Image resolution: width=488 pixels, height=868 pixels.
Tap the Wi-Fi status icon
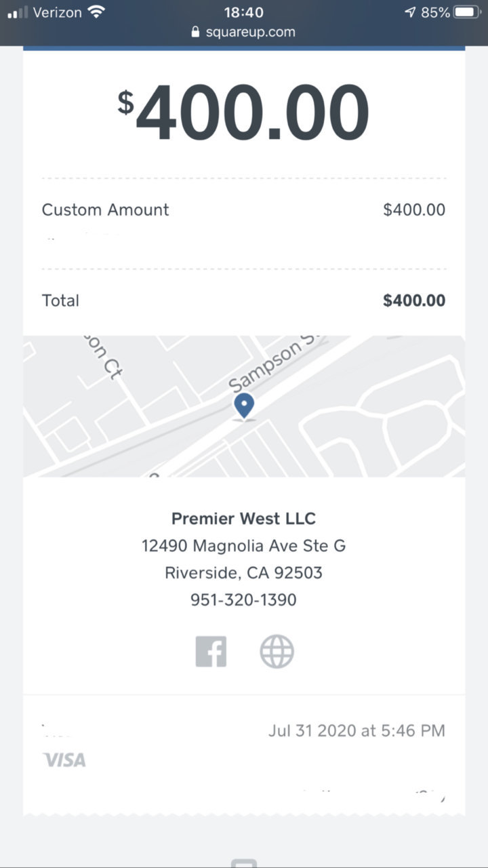96,12
